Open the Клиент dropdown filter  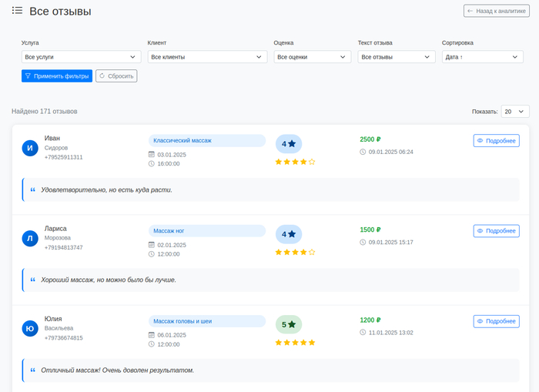tap(207, 57)
